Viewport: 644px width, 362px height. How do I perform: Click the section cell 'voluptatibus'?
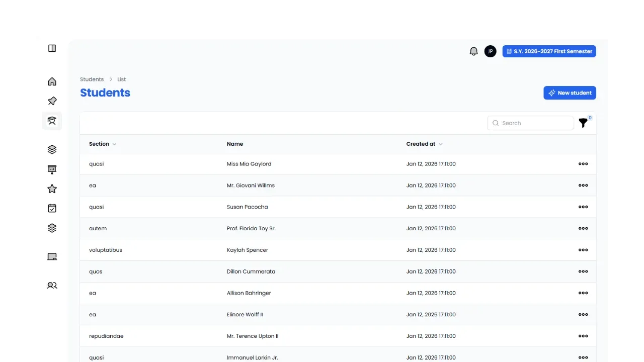coord(106,250)
